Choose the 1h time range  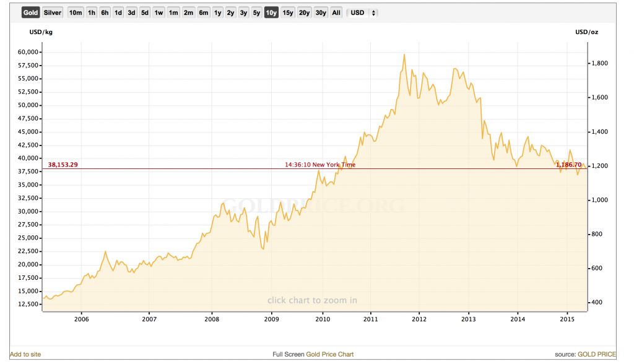click(92, 12)
